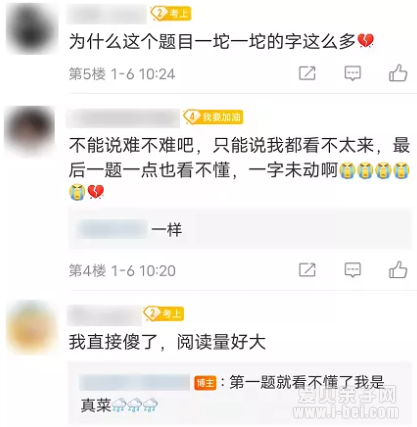Open the blurred username of 第4楼 commenter

point(123,118)
